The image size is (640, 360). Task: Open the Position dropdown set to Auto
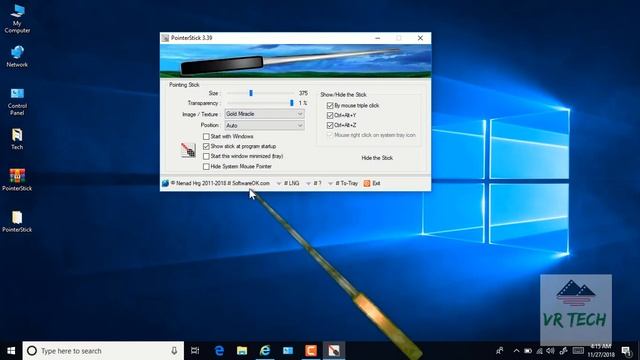(x=264, y=125)
